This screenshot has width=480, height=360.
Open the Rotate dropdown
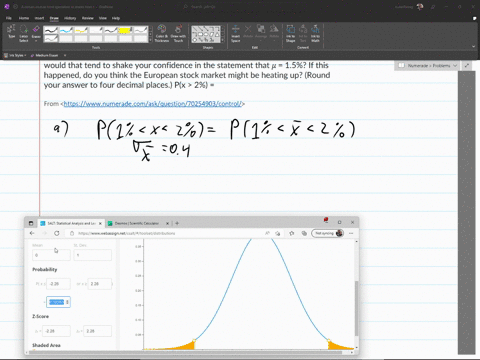click(274, 32)
